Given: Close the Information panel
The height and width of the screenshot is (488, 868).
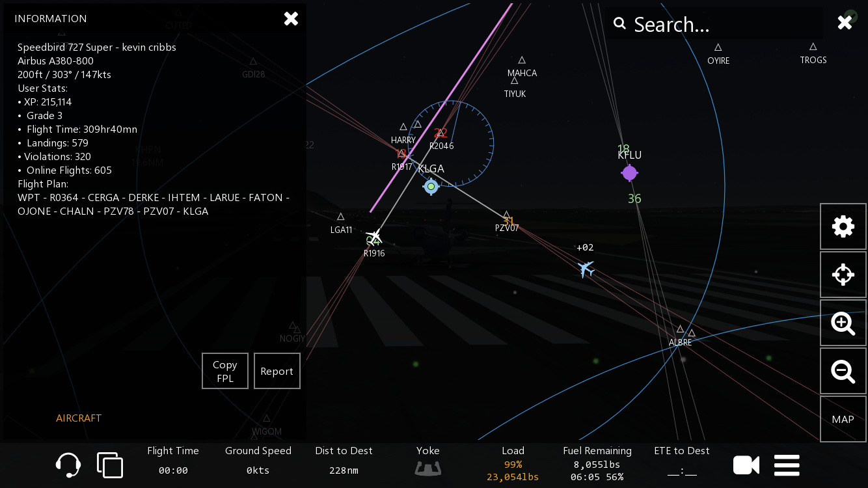Looking at the screenshot, I should point(291,19).
